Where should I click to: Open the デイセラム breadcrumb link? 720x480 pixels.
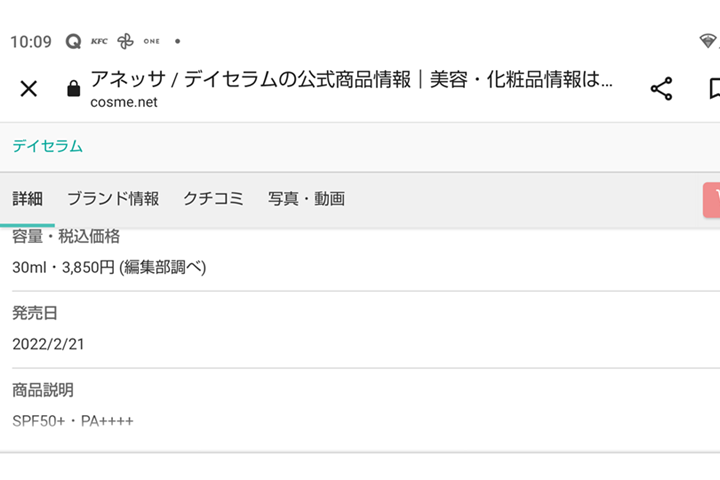(x=47, y=146)
